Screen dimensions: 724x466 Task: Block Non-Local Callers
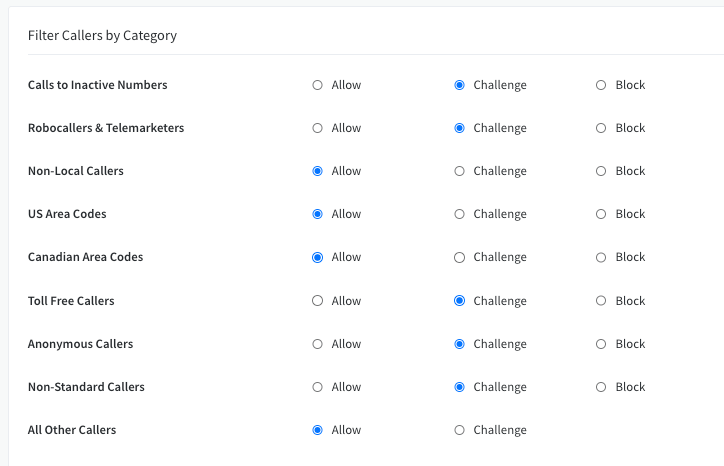[601, 171]
